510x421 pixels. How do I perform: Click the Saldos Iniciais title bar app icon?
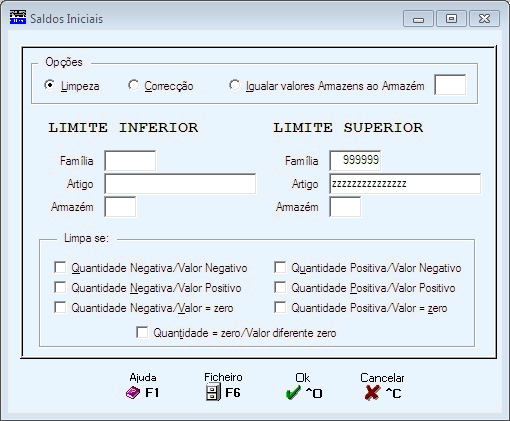[x=18, y=17]
